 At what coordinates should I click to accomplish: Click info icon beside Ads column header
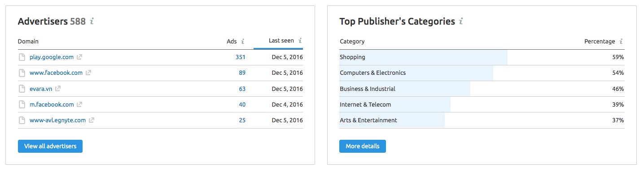243,41
